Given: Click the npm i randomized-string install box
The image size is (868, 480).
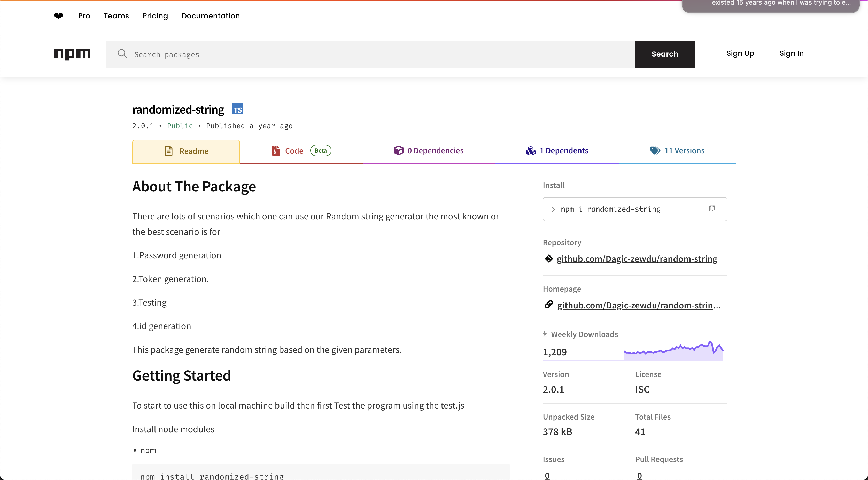Looking at the screenshot, I should click(x=635, y=209).
